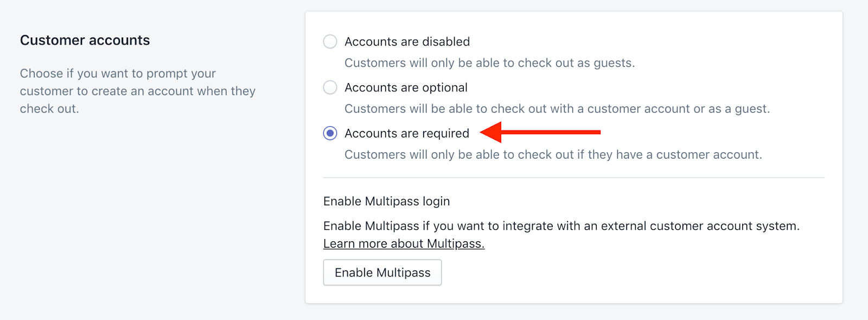Click the phrase 'check out.' under Customer accounts
The image size is (868, 320).
[49, 109]
